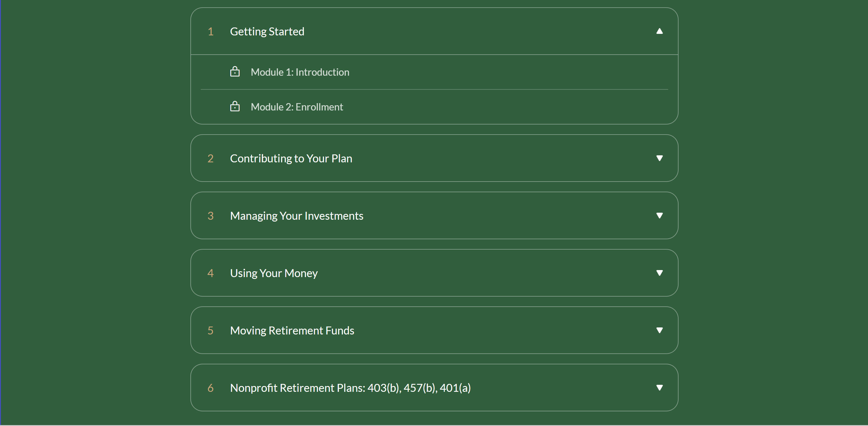Click Moving Retirement Funds heading text

(x=292, y=330)
